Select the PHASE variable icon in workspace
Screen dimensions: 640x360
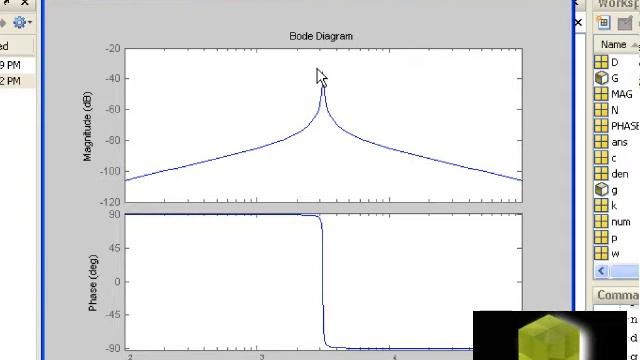tap(601, 126)
